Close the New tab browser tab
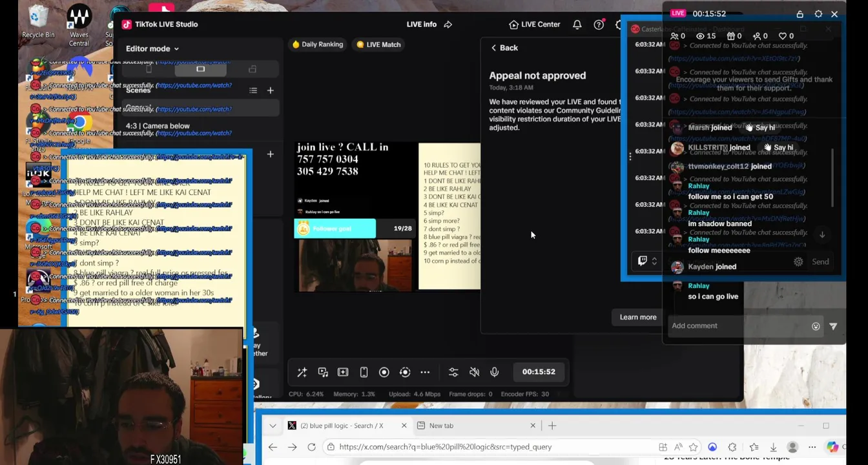 click(533, 426)
